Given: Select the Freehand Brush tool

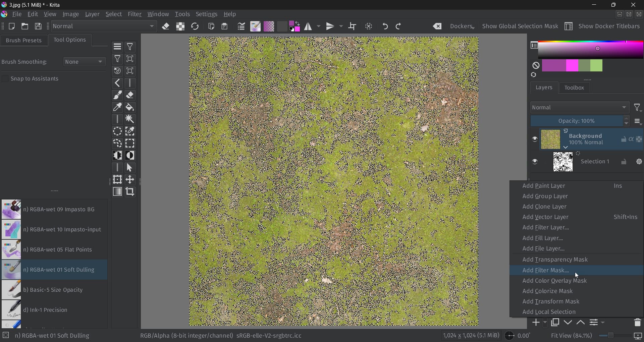Looking at the screenshot, I should (117, 95).
